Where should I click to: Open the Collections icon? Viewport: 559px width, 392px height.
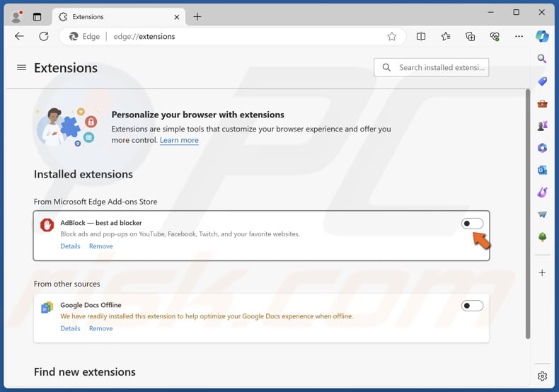471,36
